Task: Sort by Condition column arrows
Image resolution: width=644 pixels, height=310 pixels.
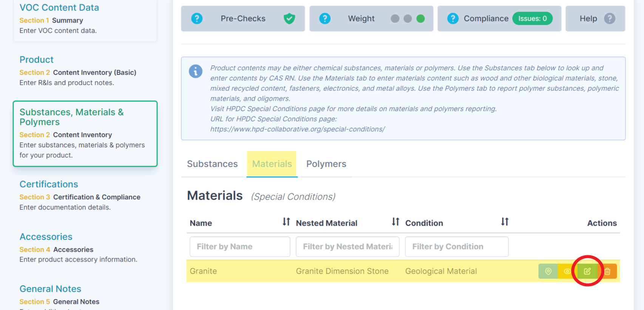Action: (x=505, y=222)
